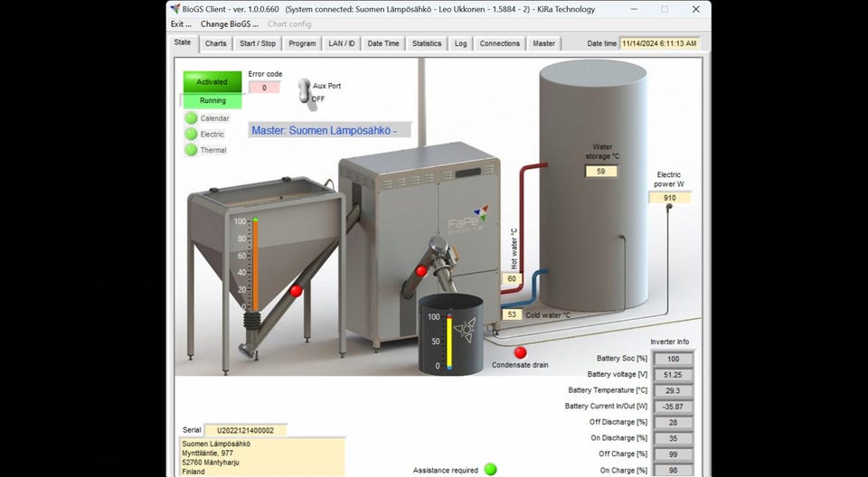Click the address box with Mynttiläntie, 977
Screen dimensions: 868x477
(262, 457)
